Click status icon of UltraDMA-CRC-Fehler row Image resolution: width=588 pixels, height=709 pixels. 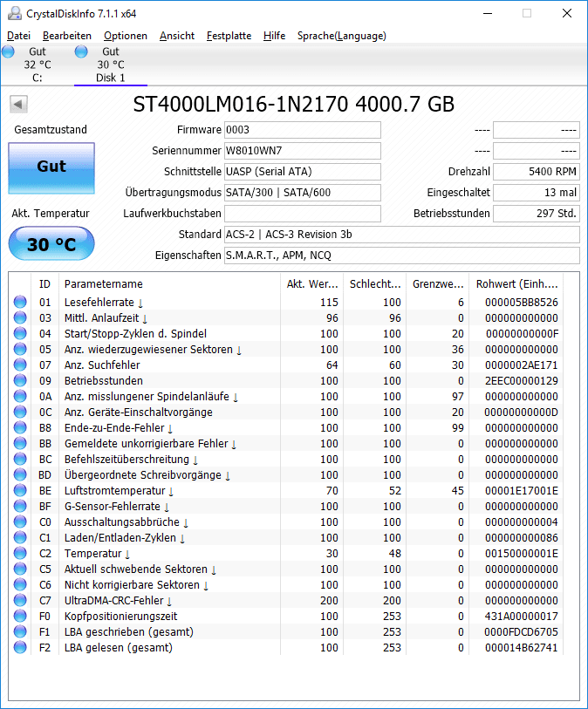click(x=20, y=600)
